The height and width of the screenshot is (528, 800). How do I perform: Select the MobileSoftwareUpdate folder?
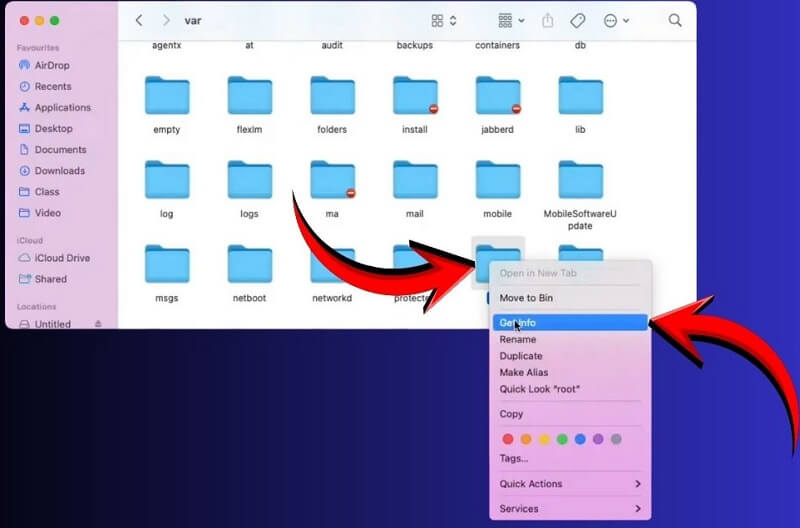click(x=580, y=180)
